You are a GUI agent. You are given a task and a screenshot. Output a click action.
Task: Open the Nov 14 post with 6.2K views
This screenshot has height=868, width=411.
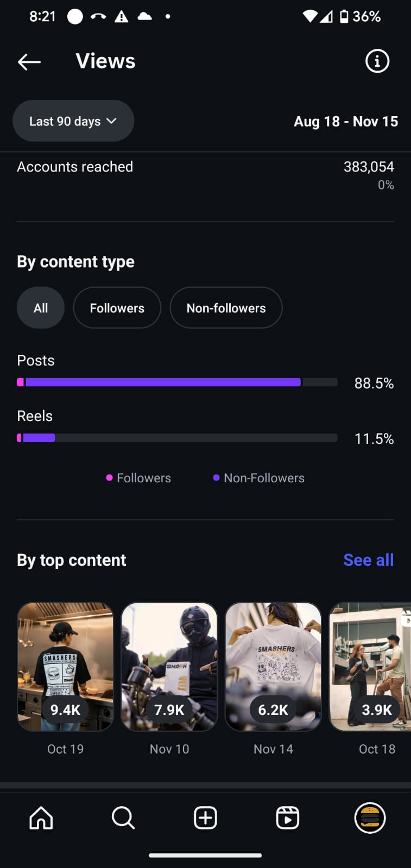pos(273,667)
